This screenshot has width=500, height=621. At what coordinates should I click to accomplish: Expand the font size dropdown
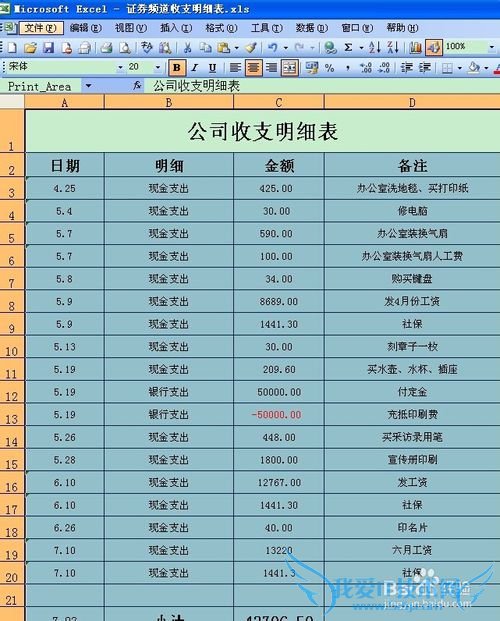click(x=158, y=68)
